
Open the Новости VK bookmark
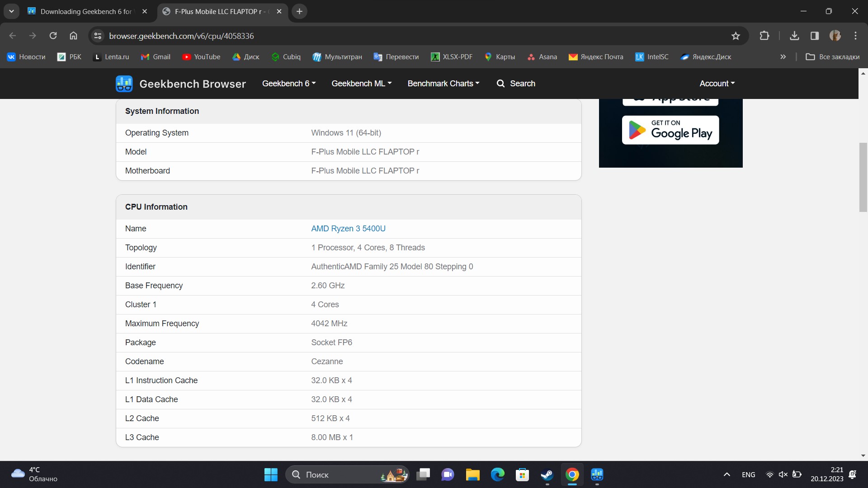26,57
